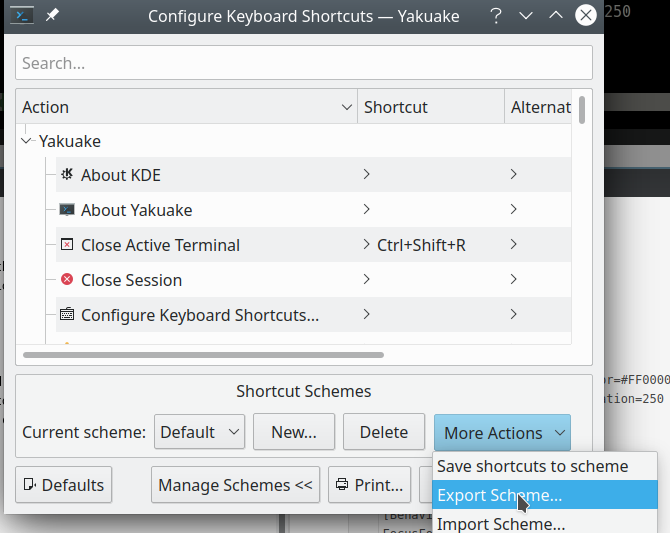Click the title bar up-arrow button

[x=555, y=16]
